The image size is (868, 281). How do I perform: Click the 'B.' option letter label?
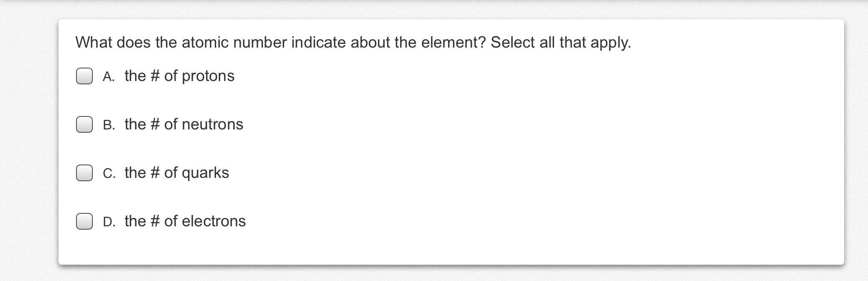tap(109, 125)
